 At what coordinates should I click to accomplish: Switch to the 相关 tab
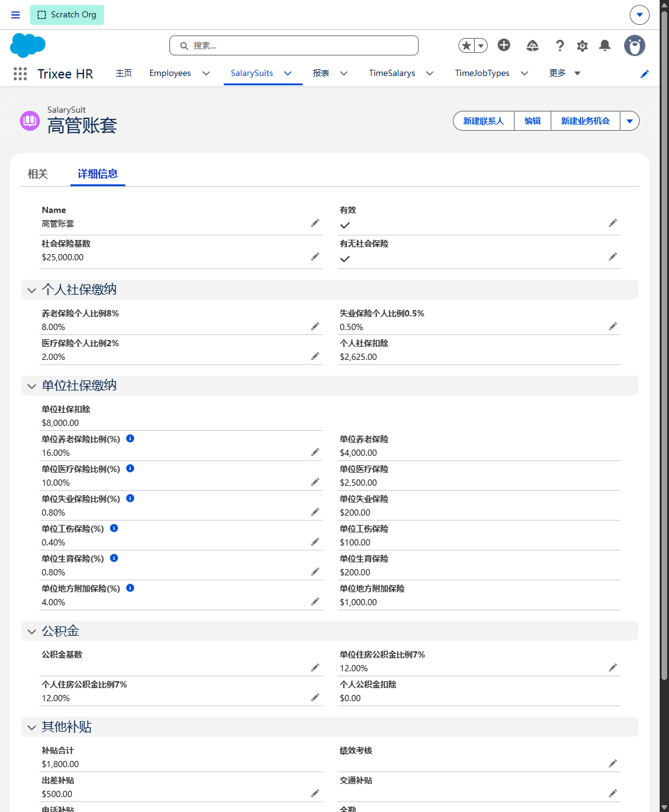coord(38,174)
